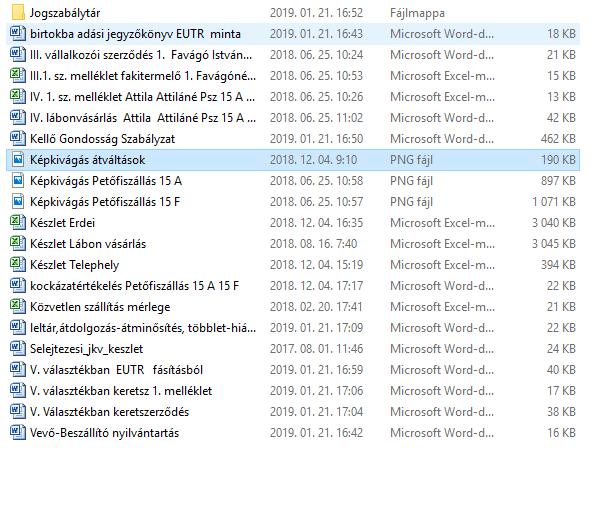This screenshot has height=512, width=606.
Task: Click the date 2018. 12. 04. 9:10
Action: pyautogui.click(x=313, y=160)
